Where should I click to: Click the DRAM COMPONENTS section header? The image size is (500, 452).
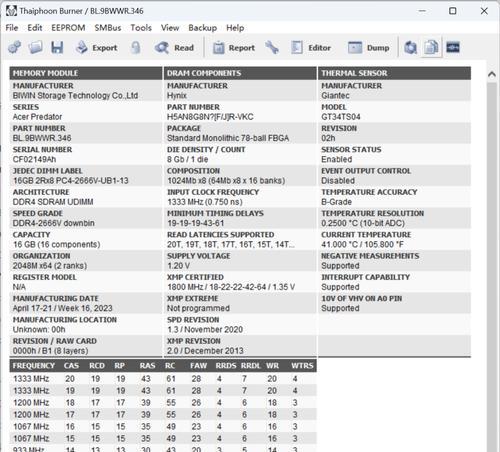coord(240,73)
